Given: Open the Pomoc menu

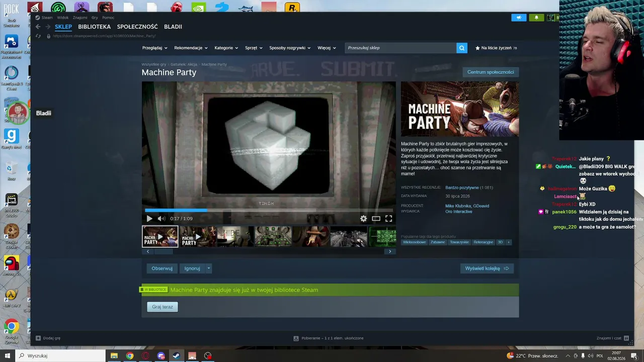Looking at the screenshot, I should pyautogui.click(x=108, y=18).
